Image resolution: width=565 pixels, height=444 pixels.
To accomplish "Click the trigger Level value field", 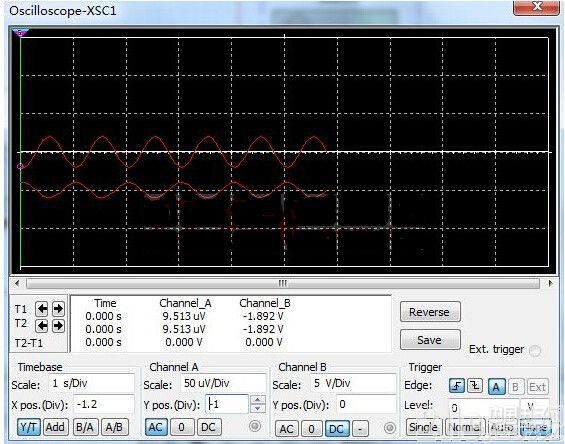I will tap(484, 407).
